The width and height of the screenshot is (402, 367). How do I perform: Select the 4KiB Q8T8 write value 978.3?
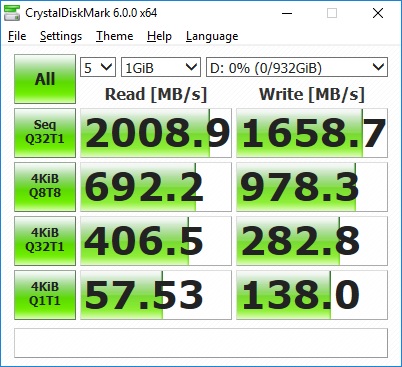point(312,187)
